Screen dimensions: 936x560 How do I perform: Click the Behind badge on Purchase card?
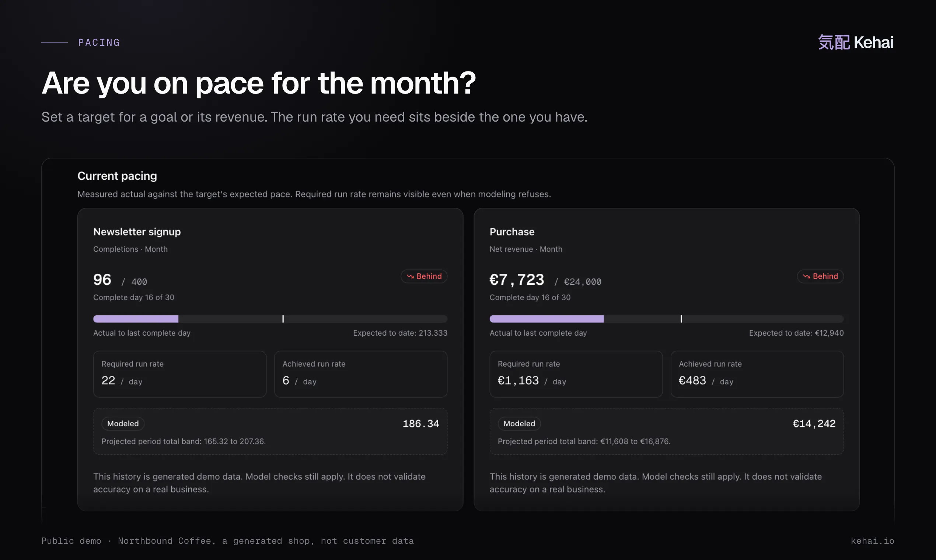click(x=820, y=276)
